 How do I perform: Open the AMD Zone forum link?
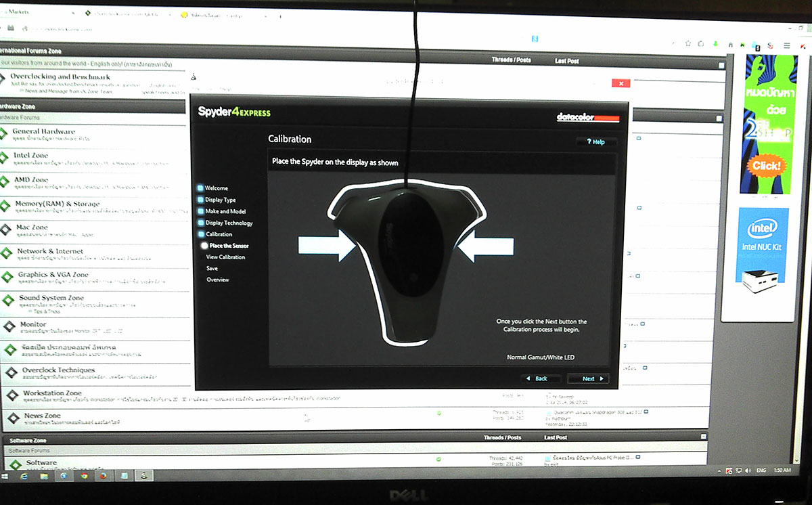point(31,179)
